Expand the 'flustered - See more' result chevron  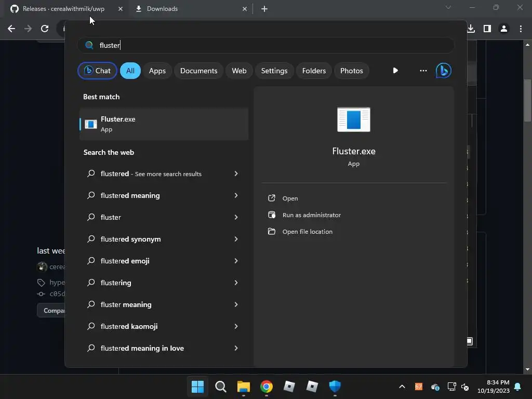pyautogui.click(x=236, y=174)
